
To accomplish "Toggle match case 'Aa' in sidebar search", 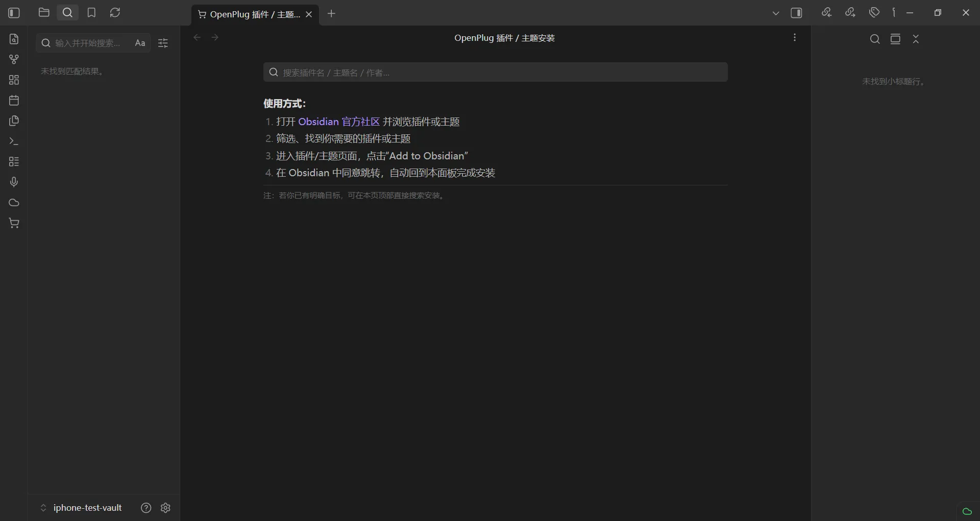I will pyautogui.click(x=140, y=43).
